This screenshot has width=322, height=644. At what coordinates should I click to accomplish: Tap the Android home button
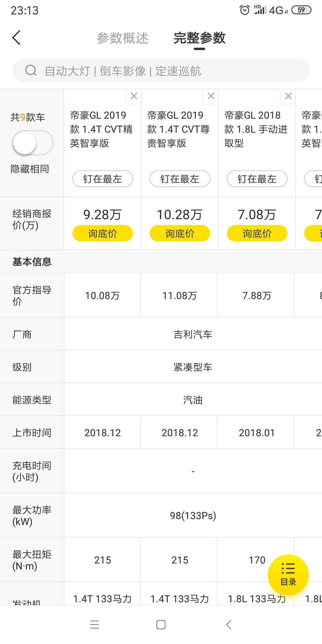[161, 625]
